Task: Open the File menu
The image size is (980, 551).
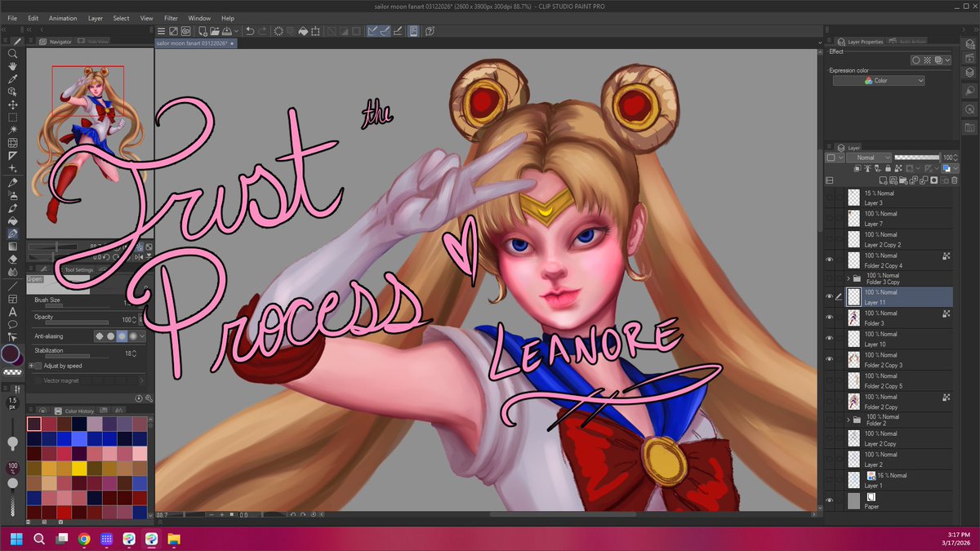Action: pyautogui.click(x=12, y=18)
